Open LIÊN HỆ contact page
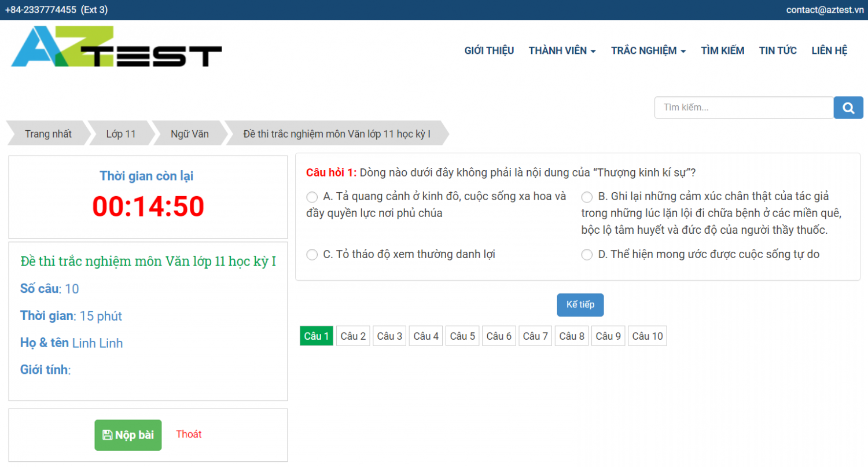The width and height of the screenshot is (868, 467). click(829, 51)
